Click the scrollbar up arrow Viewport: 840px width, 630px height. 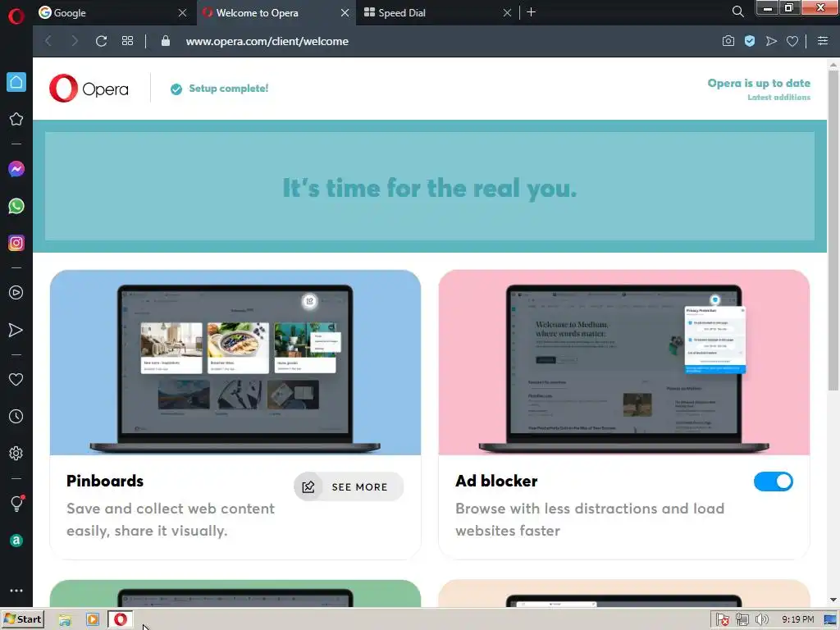tap(833, 64)
